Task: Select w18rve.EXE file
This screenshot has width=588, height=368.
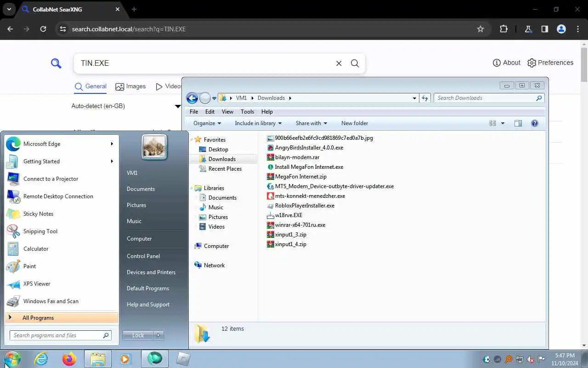Action: pos(284,215)
